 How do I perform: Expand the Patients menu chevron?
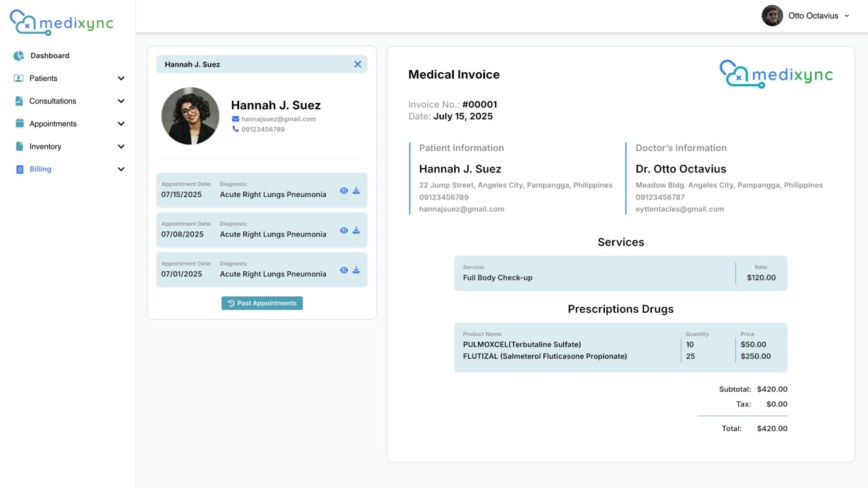coord(121,79)
